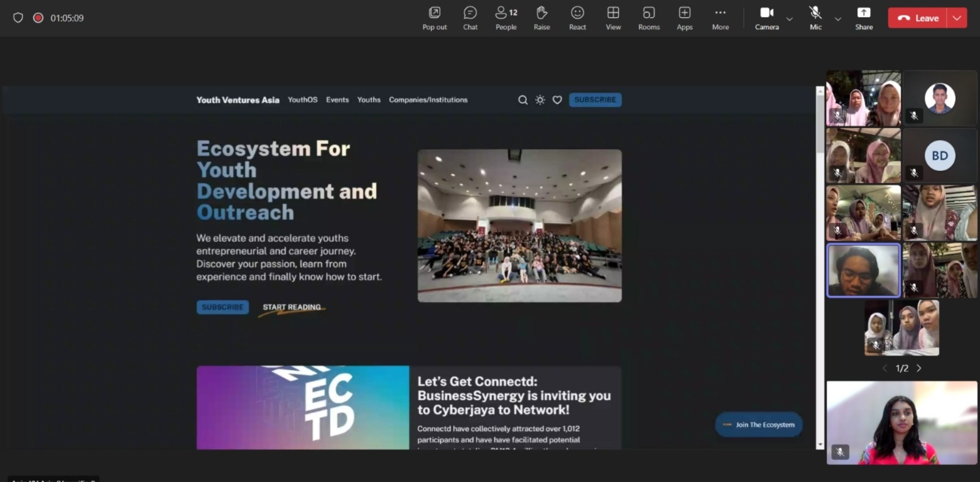
Task: Toggle the light/dark theme sun icon
Action: [540, 100]
